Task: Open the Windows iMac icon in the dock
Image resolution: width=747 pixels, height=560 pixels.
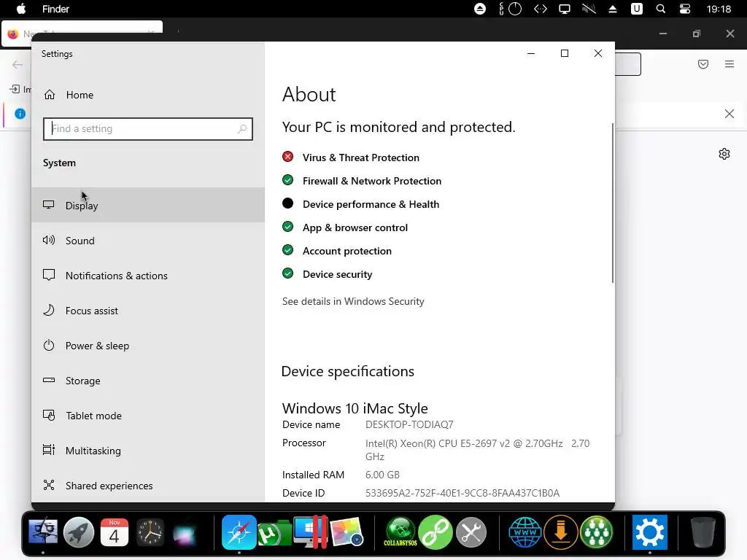Action: click(x=310, y=532)
